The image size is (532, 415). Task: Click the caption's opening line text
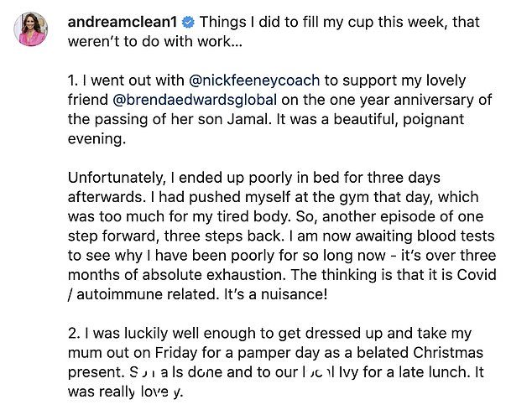coord(274,32)
